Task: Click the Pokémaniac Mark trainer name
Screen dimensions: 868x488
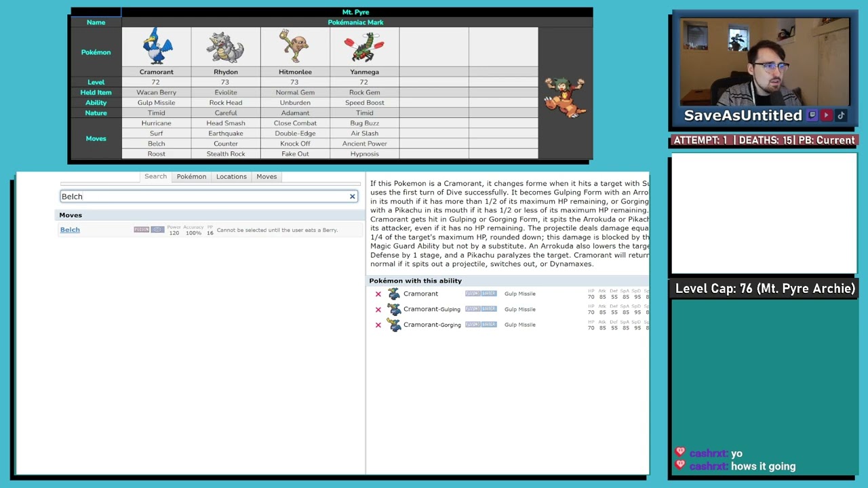Action: (x=355, y=22)
